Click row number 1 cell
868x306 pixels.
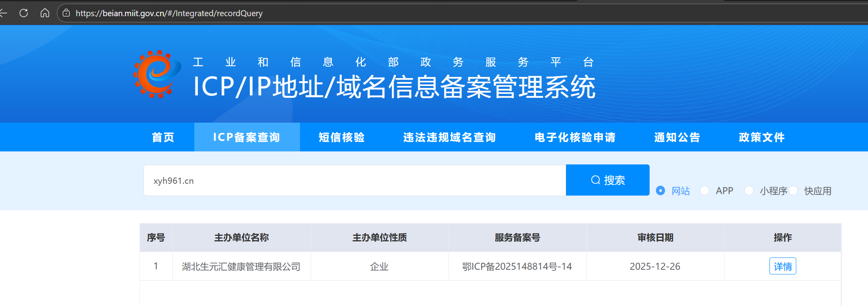[x=156, y=266]
